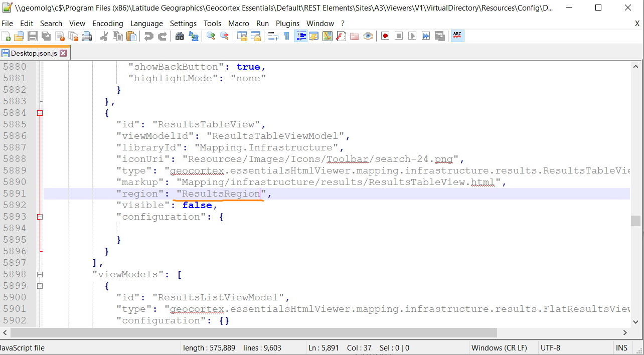Click the vertical scrollbar thumb
Image resolution: width=644 pixels, height=355 pixels.
(x=635, y=221)
